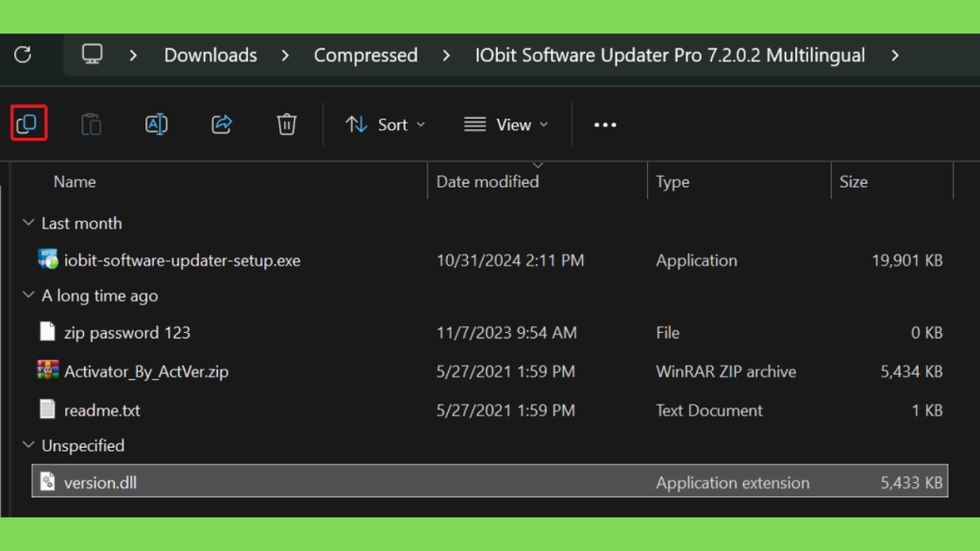Click the readme.txt document icon
The image size is (980, 551).
point(48,409)
